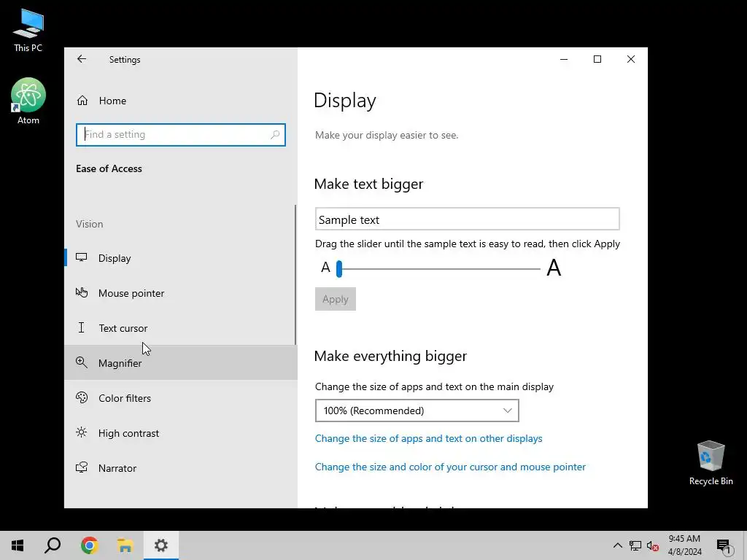The height and width of the screenshot is (560, 747).
Task: Select the This PC desktop icon
Action: click(28, 31)
